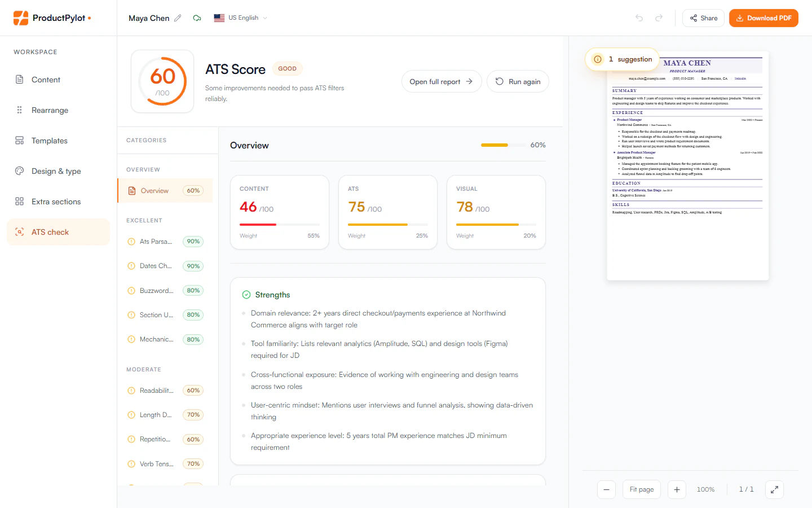Open the full ATS report
Screen dimensions: 812x508
point(442,81)
